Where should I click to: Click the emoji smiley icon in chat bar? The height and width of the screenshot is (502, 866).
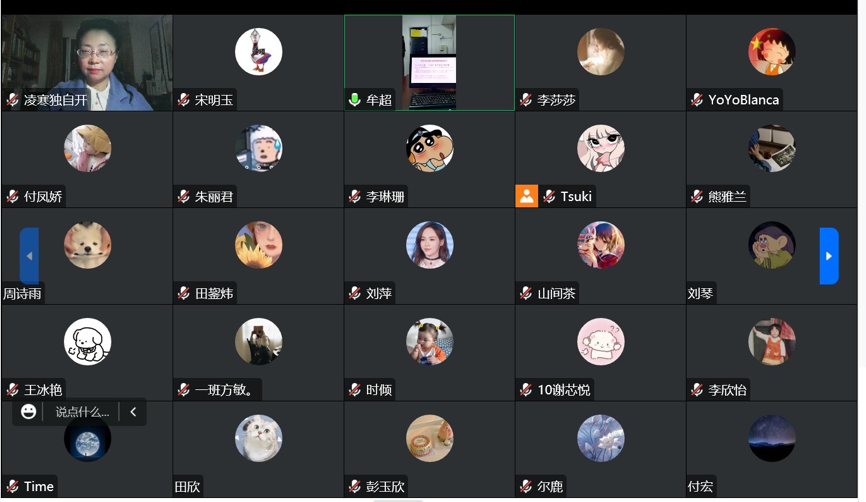coord(29,411)
